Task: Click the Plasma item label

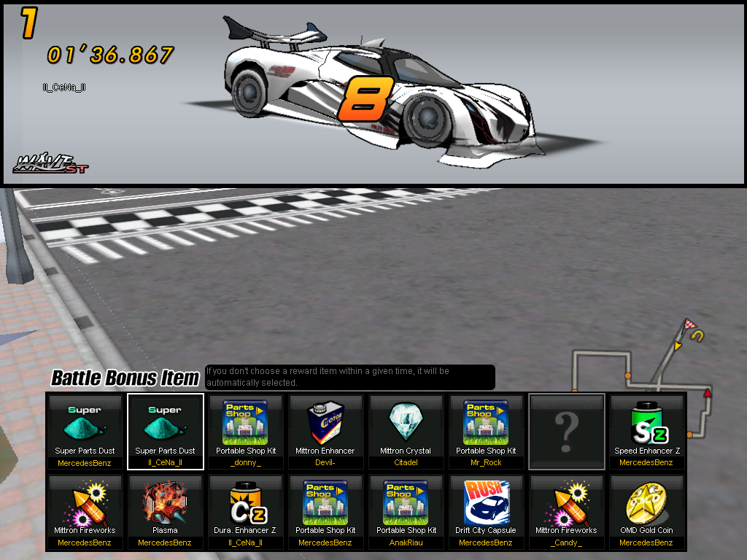Action: (165, 530)
